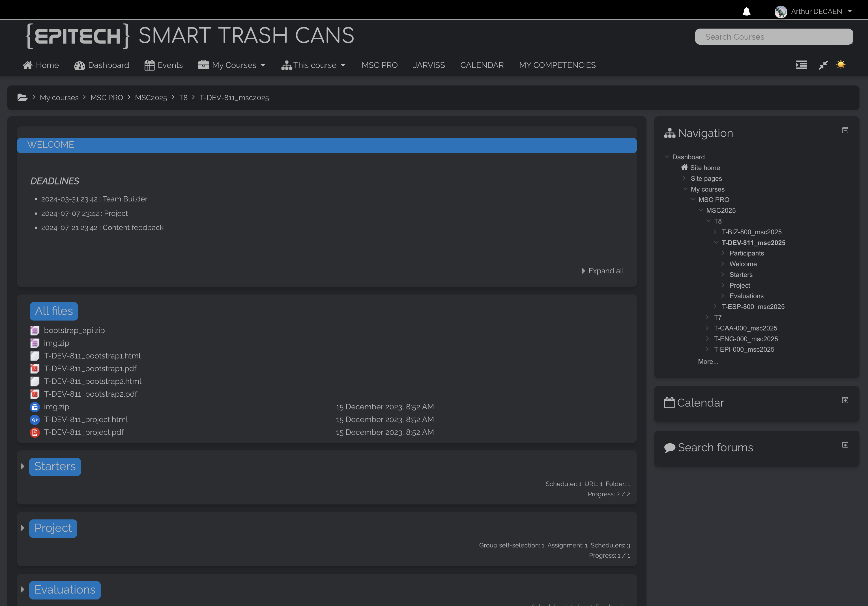This screenshot has width=868, height=606.
Task: Click the bootstrap_api.zip archive icon
Action: click(35, 330)
